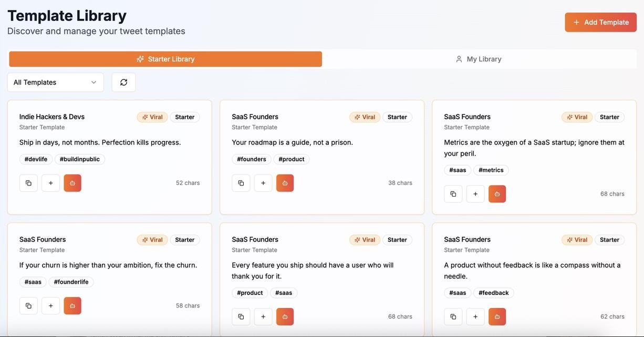Copy the 'Ship in days' template
The width and height of the screenshot is (644, 337).
click(28, 183)
